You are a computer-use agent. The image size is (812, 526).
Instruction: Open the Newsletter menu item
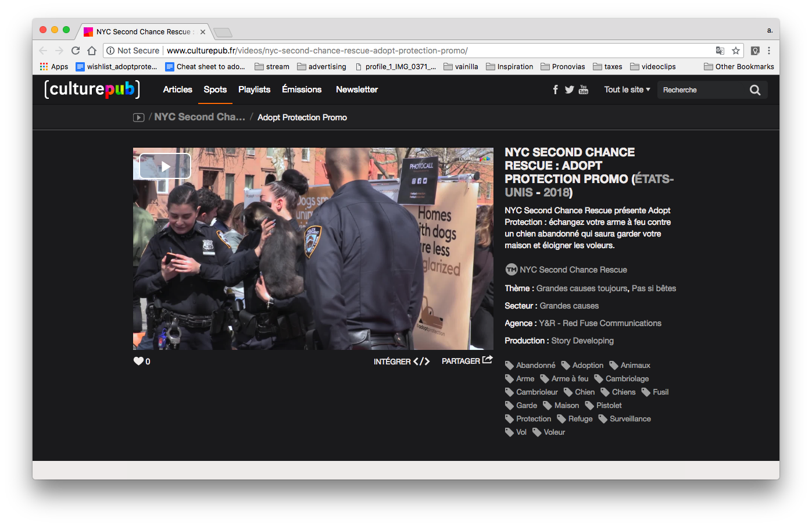pyautogui.click(x=357, y=90)
